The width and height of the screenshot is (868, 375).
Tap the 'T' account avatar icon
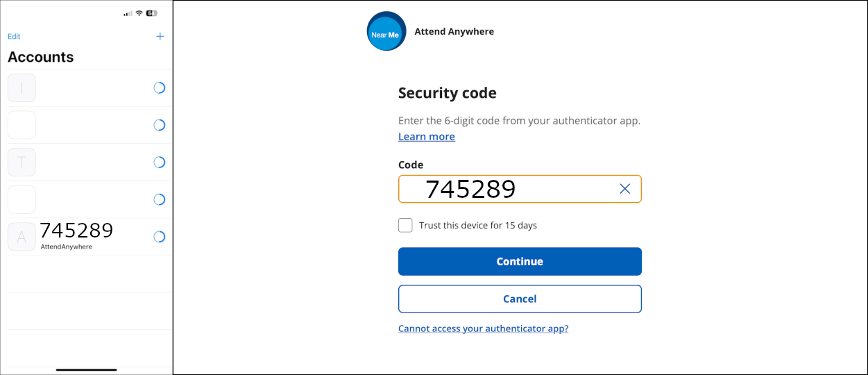(x=22, y=162)
